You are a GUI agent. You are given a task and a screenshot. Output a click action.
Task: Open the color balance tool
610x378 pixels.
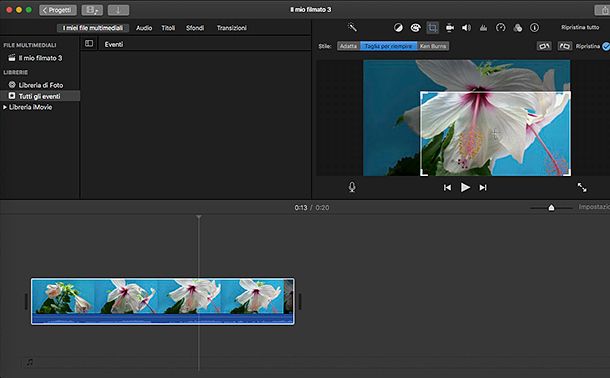click(398, 28)
